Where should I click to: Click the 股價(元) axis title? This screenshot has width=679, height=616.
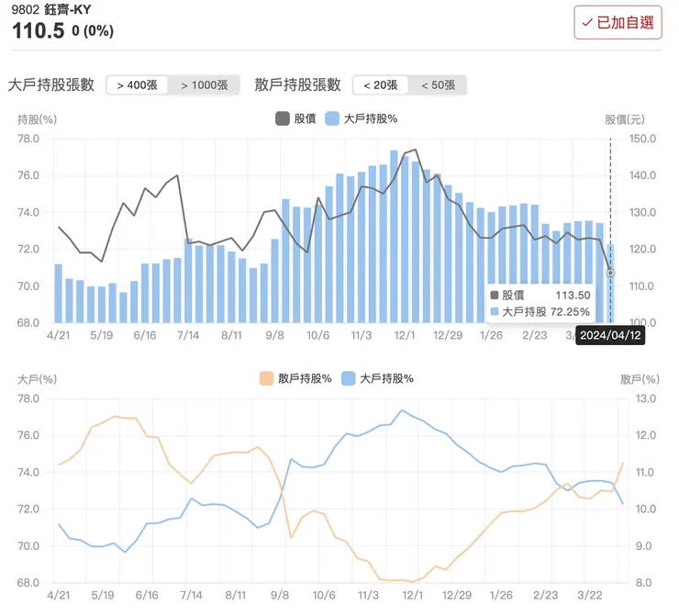pos(625,119)
